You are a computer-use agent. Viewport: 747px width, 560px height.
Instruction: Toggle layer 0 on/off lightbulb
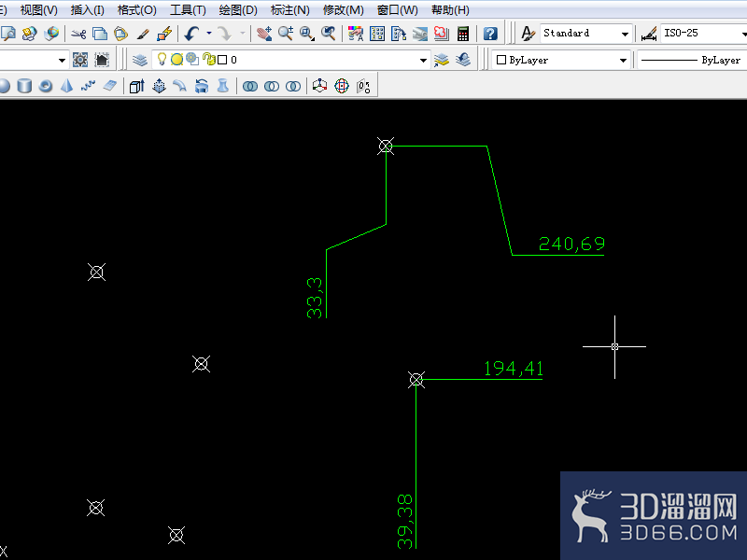[162, 59]
